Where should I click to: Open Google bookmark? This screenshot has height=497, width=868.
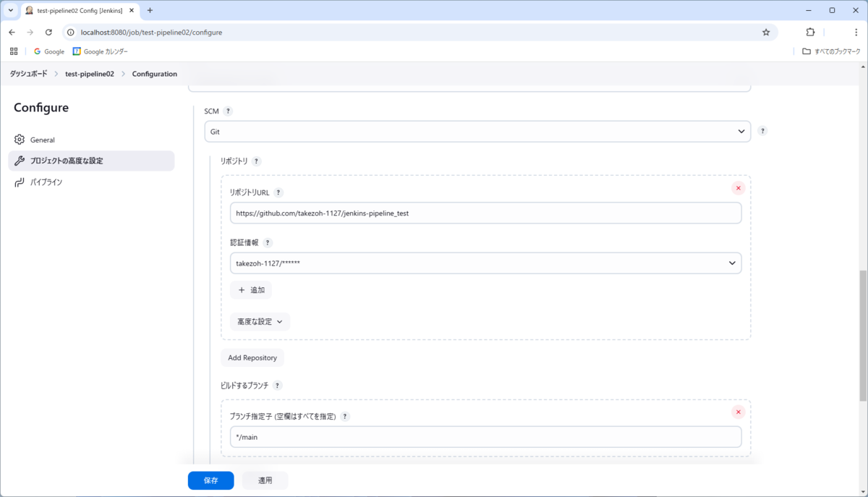49,51
